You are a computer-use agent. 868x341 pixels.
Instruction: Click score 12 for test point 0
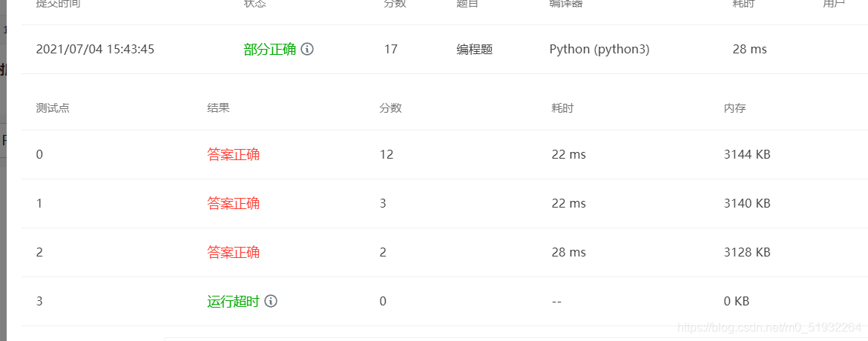pos(387,154)
